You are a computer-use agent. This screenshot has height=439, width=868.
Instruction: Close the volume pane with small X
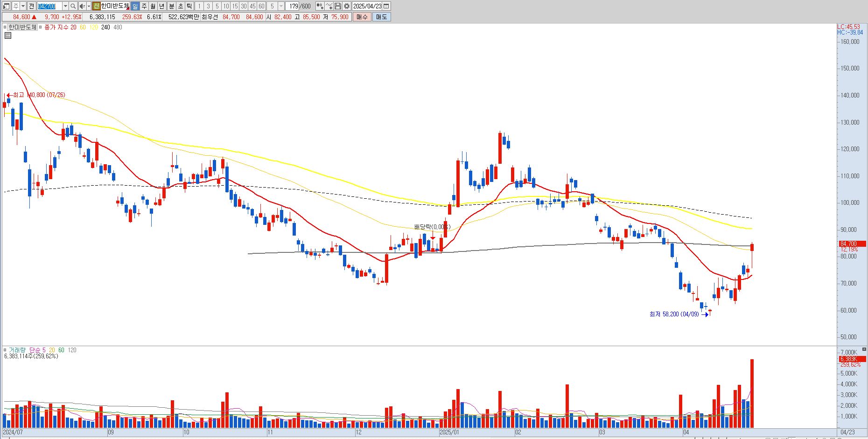864,349
